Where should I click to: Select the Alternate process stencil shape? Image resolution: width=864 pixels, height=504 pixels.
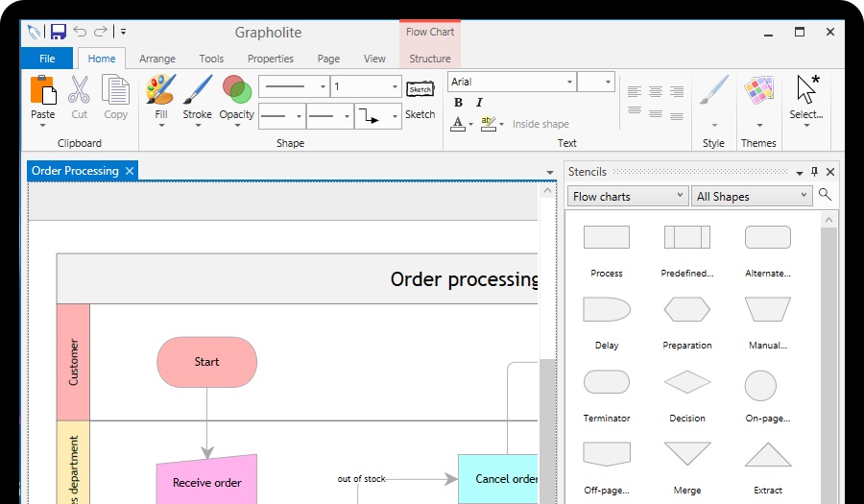coord(768,237)
